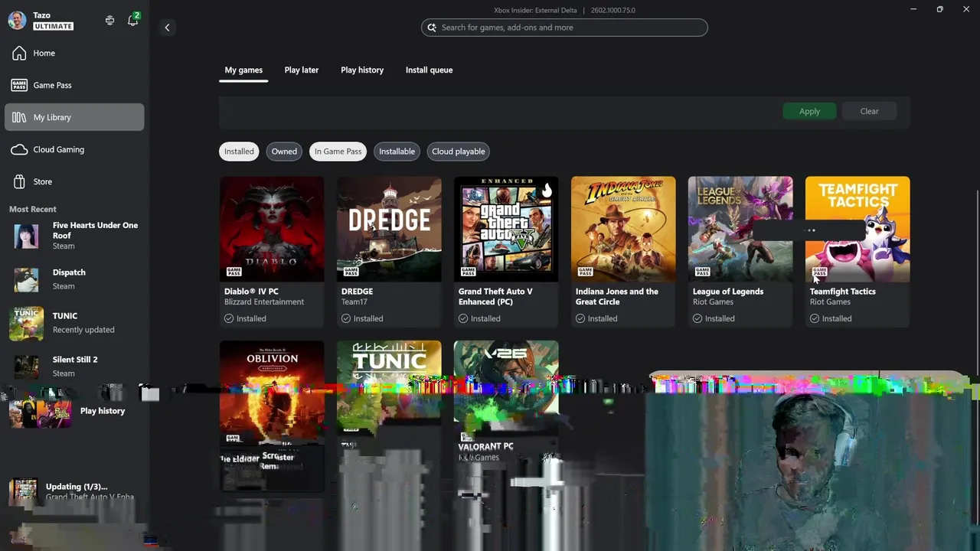Toggle the Installable filter chip
The width and height of the screenshot is (980, 551).
pyautogui.click(x=397, y=152)
